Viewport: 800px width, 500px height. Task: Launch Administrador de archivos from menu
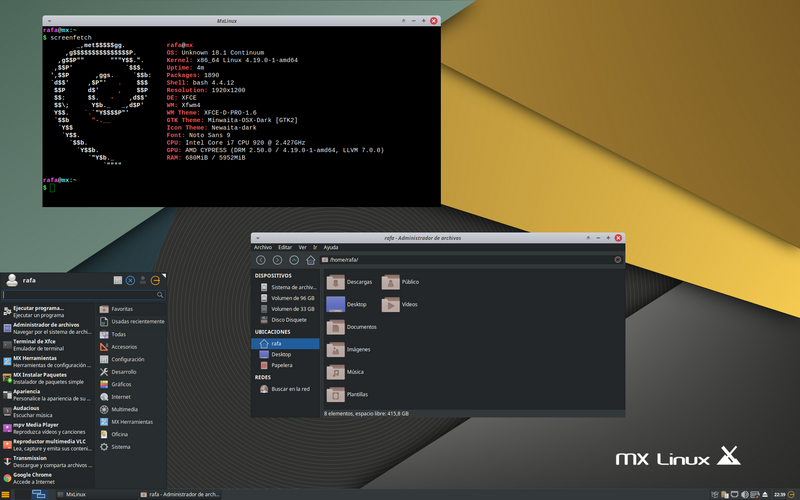47,328
